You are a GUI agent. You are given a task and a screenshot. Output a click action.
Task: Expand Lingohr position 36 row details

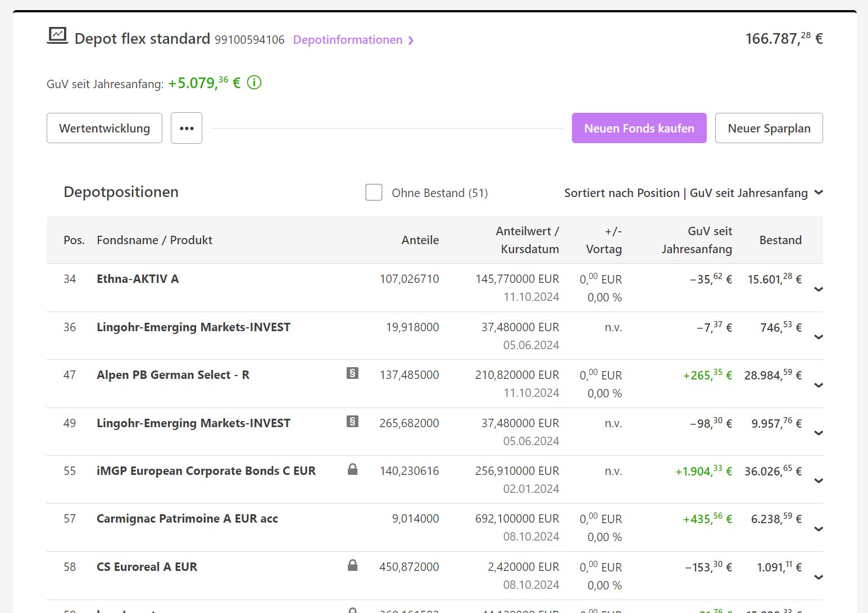819,337
